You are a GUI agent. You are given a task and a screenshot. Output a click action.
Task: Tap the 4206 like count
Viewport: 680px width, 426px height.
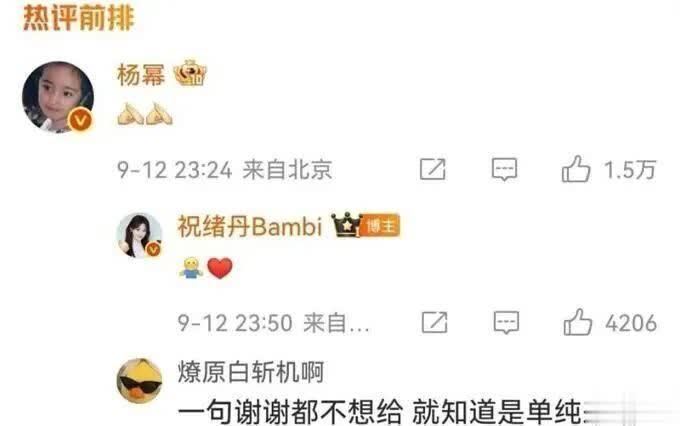pyautogui.click(x=631, y=323)
